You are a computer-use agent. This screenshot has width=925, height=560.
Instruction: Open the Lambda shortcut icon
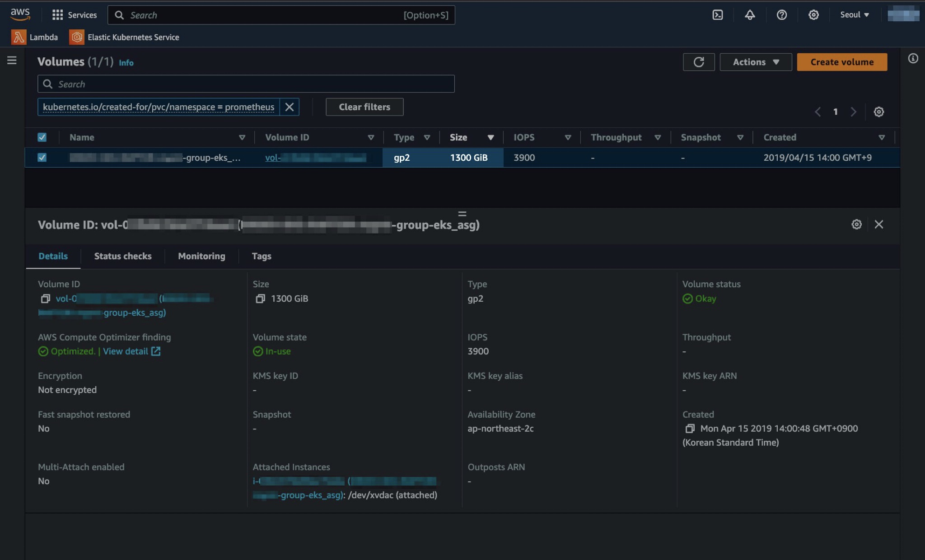click(x=19, y=37)
